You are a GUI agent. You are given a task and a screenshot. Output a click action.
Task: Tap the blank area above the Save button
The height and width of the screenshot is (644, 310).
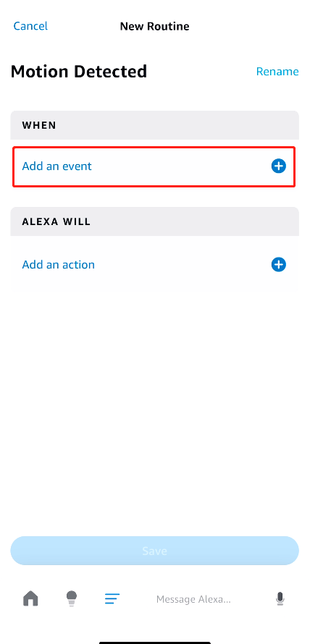click(154, 411)
